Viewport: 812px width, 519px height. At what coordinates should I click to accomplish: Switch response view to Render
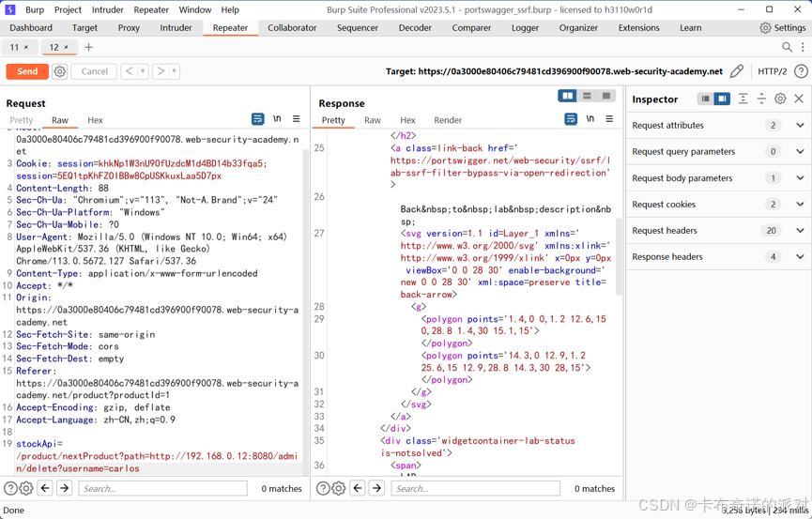448,120
